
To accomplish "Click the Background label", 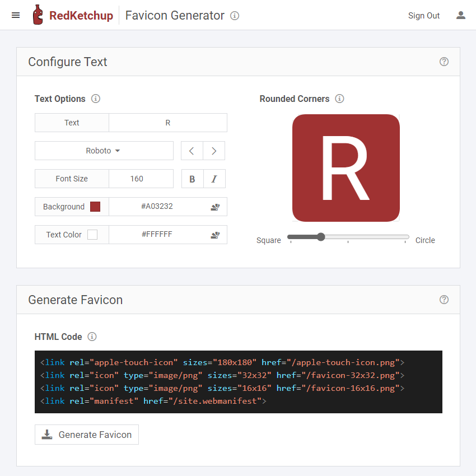I will coord(64,207).
